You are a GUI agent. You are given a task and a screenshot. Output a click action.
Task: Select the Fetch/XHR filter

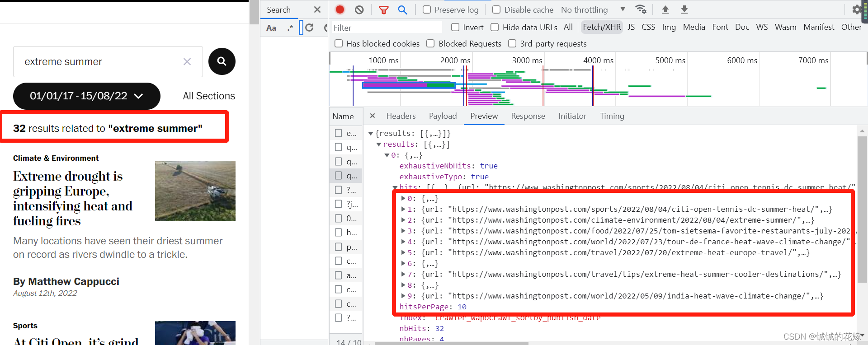(602, 27)
